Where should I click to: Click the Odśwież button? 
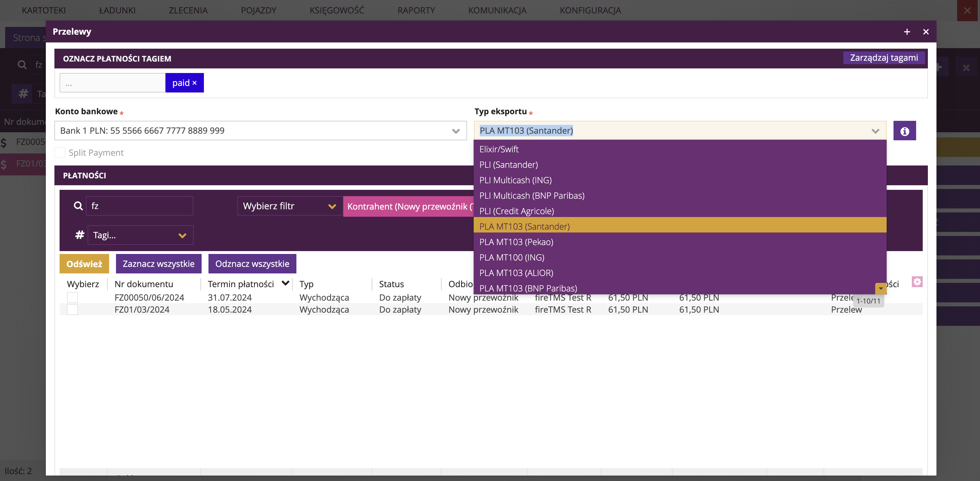(x=84, y=264)
